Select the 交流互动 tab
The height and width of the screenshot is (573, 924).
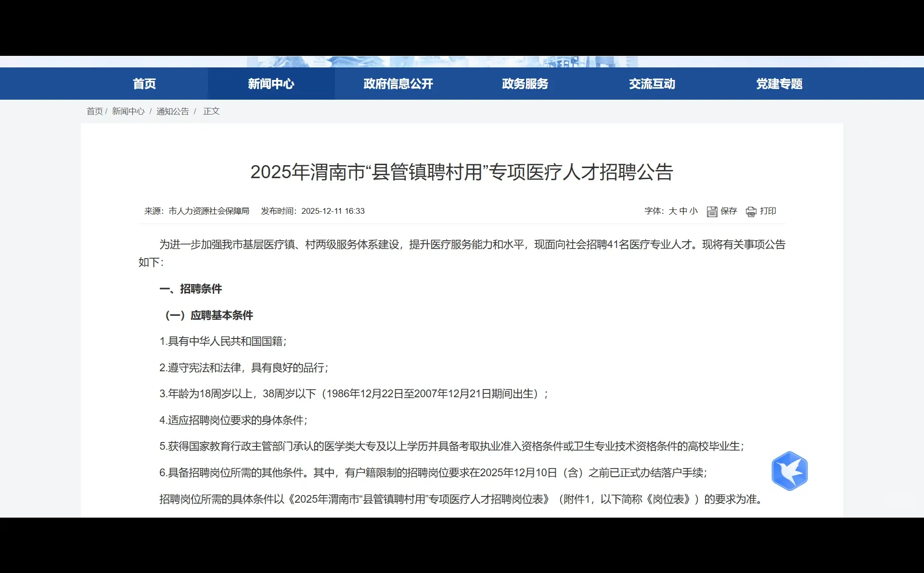pyautogui.click(x=652, y=83)
